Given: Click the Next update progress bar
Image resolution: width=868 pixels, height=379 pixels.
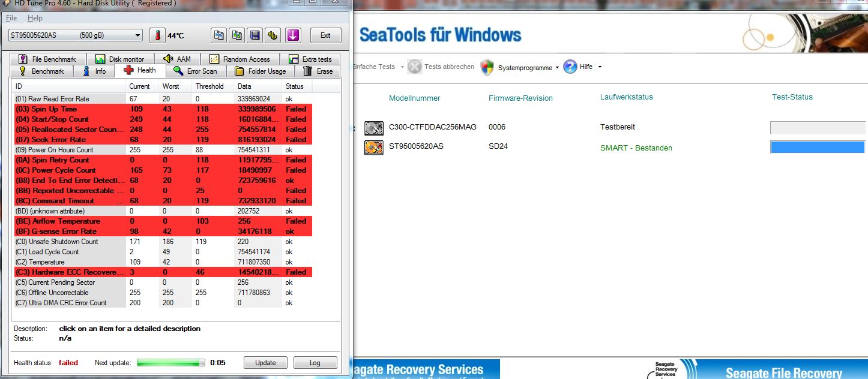Looking at the screenshot, I should point(171,362).
